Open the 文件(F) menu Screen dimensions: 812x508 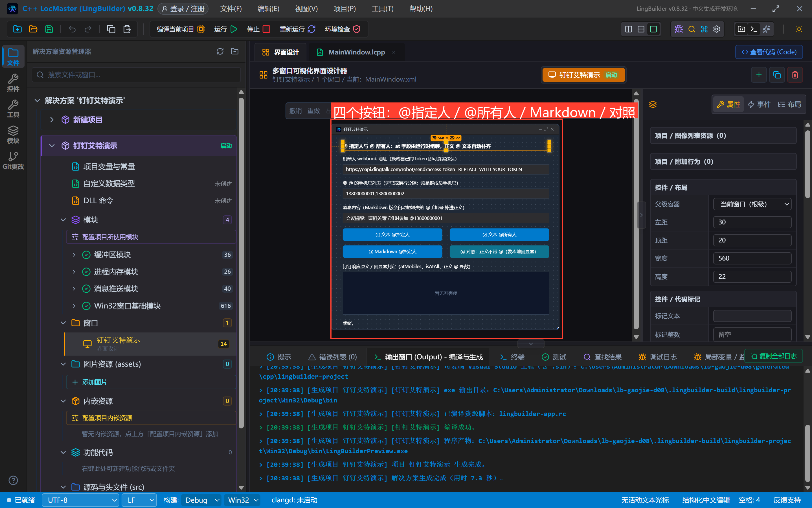click(x=231, y=8)
